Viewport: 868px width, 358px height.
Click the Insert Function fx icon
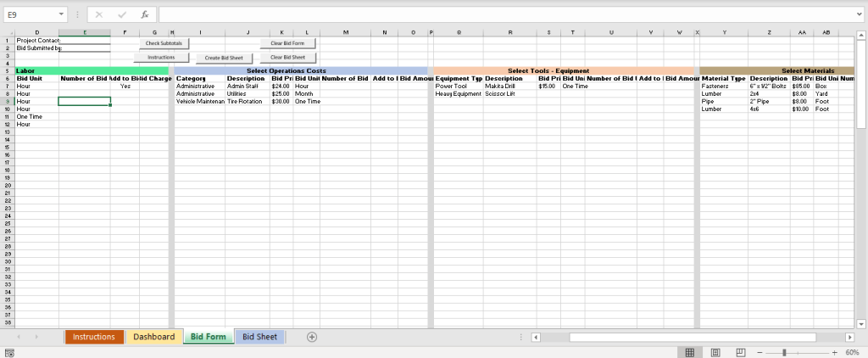pos(145,14)
